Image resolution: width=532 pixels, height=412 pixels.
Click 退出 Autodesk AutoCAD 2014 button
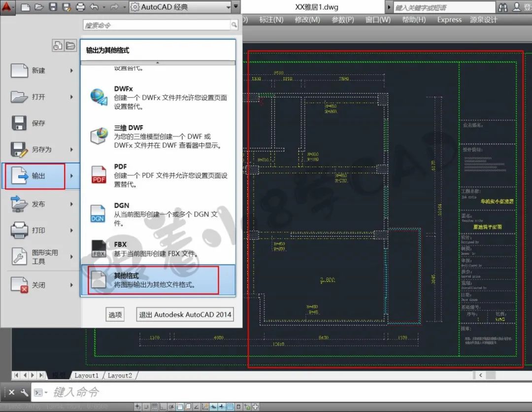point(185,314)
